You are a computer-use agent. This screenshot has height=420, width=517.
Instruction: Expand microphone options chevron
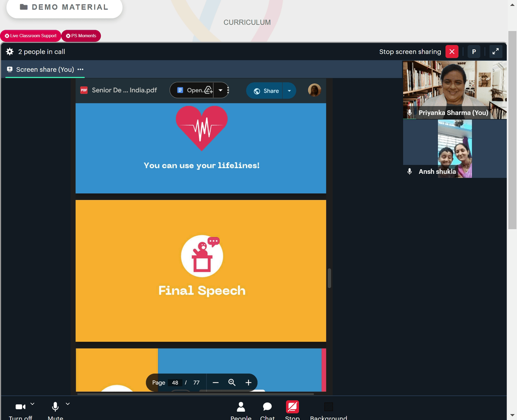[68, 403]
